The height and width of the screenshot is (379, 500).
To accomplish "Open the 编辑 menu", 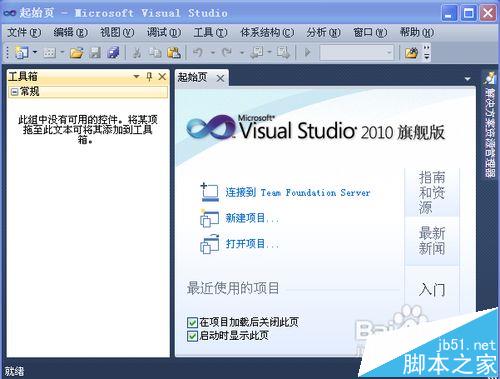I will coord(70,32).
